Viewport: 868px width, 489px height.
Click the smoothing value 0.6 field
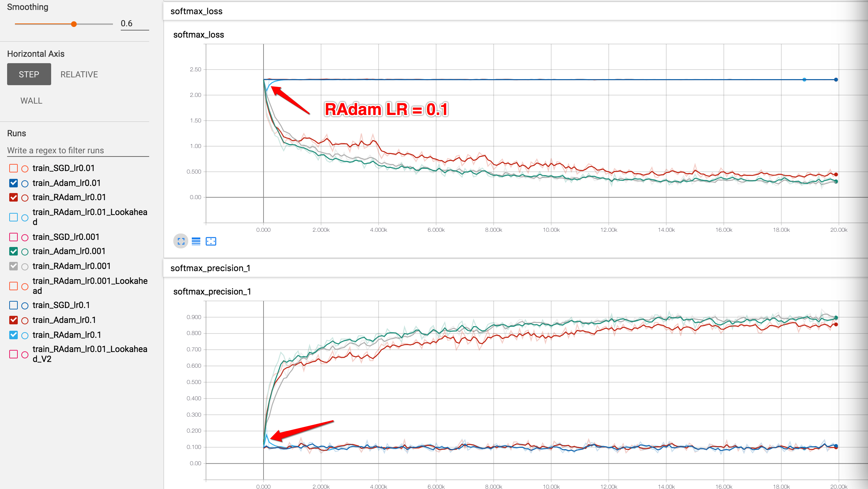[x=134, y=24]
